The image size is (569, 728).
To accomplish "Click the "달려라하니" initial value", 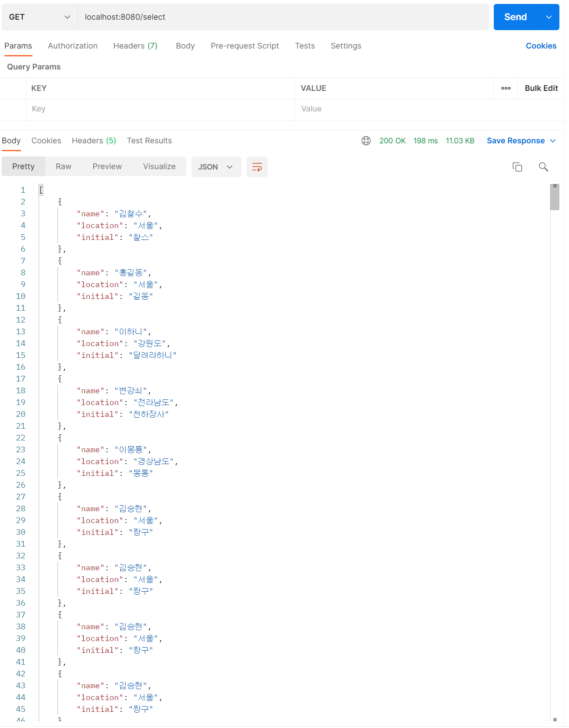I will pyautogui.click(x=153, y=355).
